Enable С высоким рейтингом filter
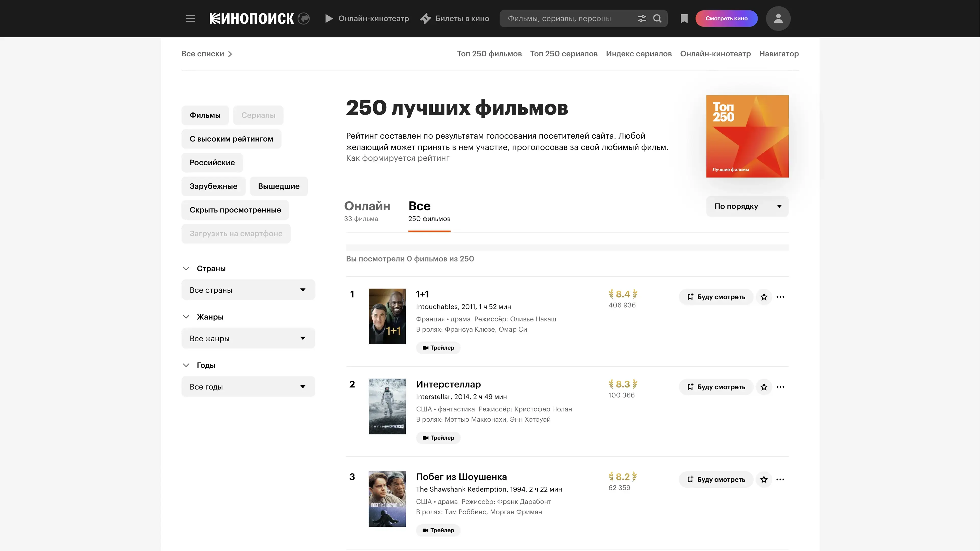980x551 pixels. click(231, 139)
